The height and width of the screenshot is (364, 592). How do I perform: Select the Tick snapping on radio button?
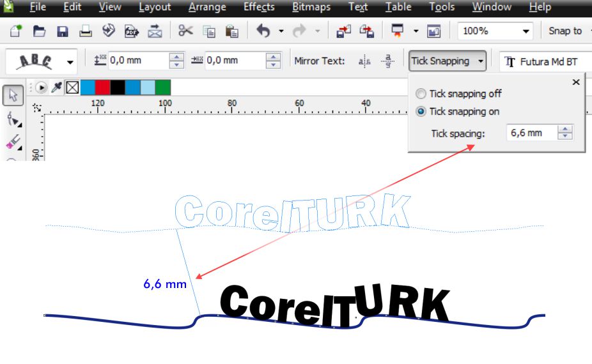[x=421, y=111]
